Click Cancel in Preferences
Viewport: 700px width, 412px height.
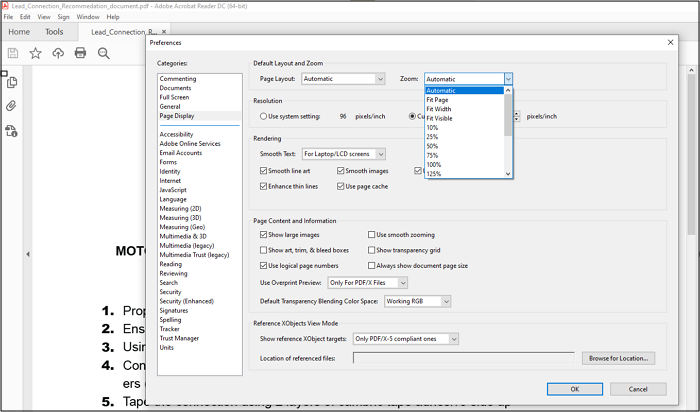point(638,389)
